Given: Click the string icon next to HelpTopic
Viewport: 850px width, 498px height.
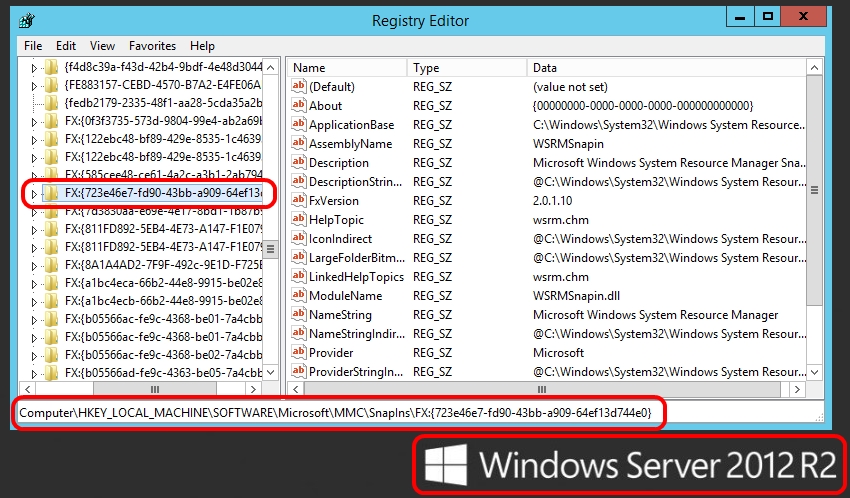Looking at the screenshot, I should click(299, 219).
